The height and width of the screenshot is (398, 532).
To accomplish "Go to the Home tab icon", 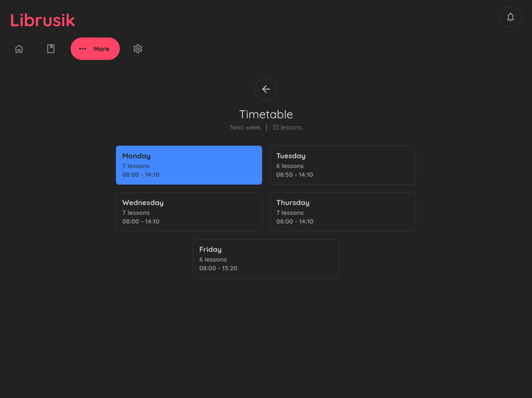I will click(x=19, y=49).
